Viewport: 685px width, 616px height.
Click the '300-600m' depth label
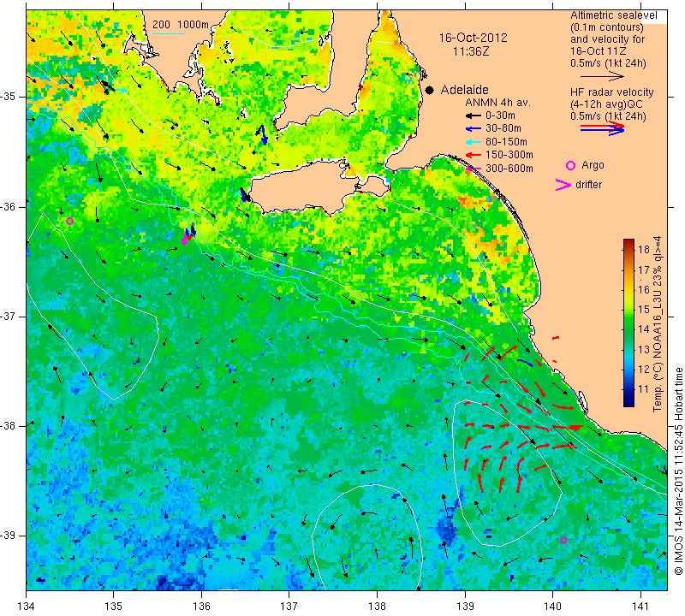(x=509, y=169)
